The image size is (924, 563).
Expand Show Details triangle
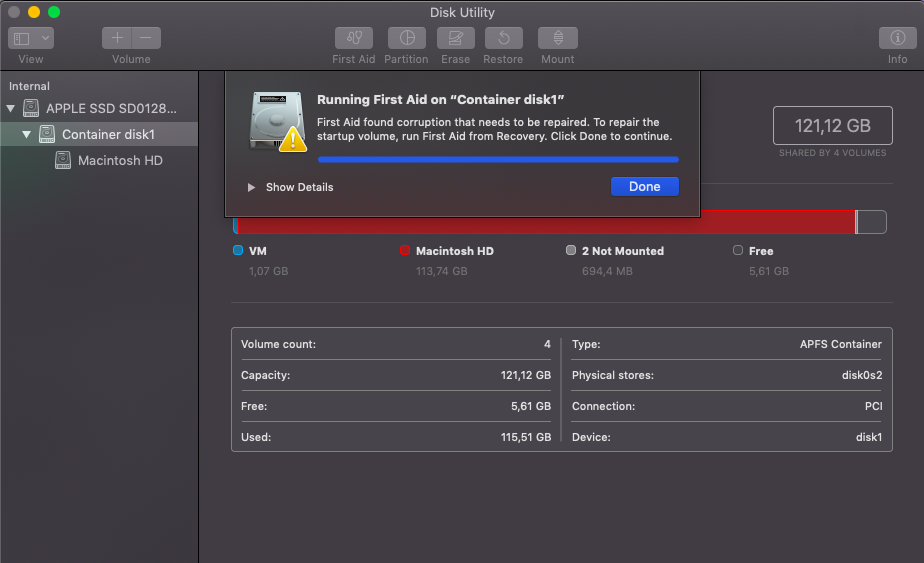pos(251,187)
